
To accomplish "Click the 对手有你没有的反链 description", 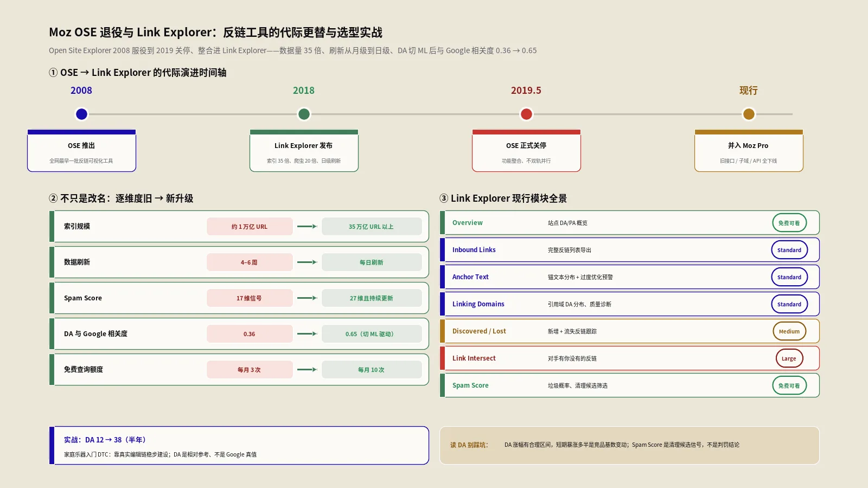I will pos(572,358).
